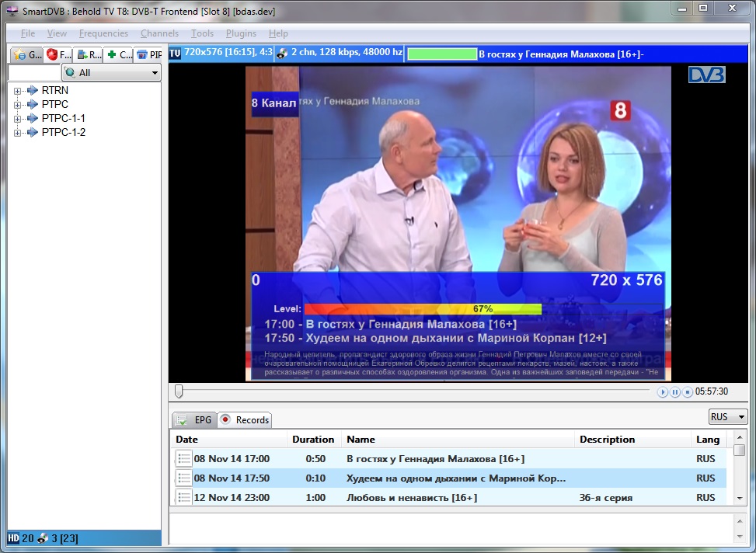This screenshot has height=553, width=756.
Task: Click the channel search input field
Action: tap(33, 73)
